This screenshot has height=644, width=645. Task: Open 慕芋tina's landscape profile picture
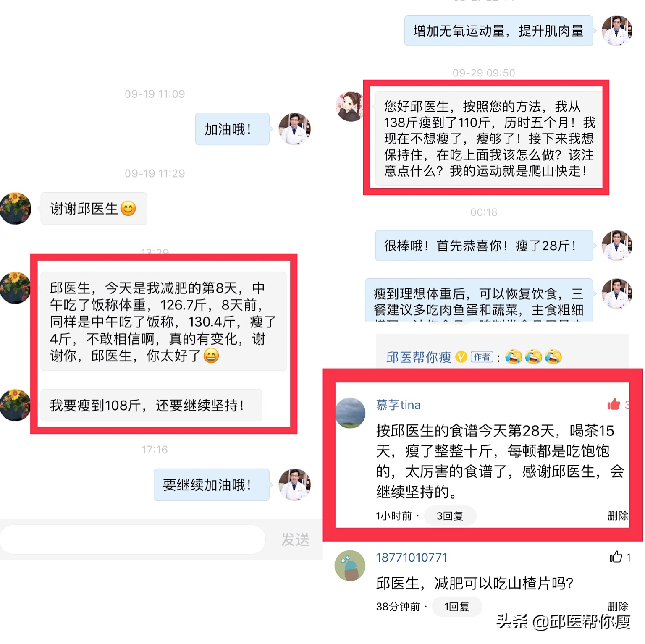(x=350, y=413)
